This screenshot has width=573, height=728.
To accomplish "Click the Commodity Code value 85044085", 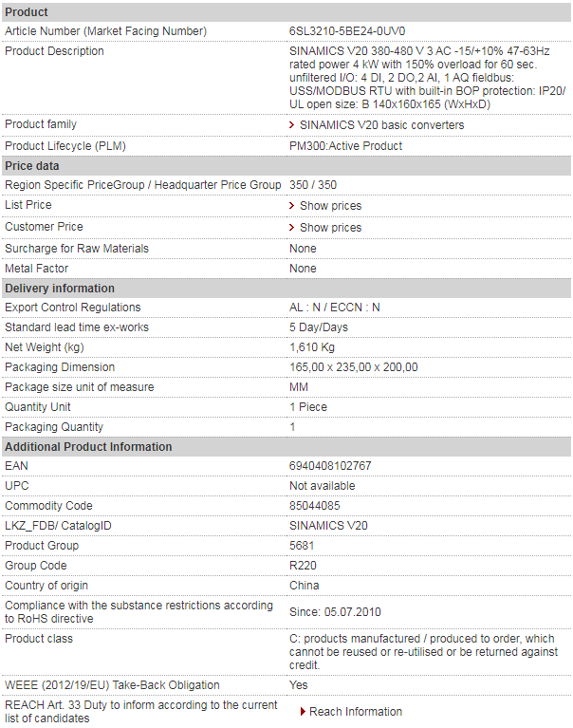I will pyautogui.click(x=315, y=506).
